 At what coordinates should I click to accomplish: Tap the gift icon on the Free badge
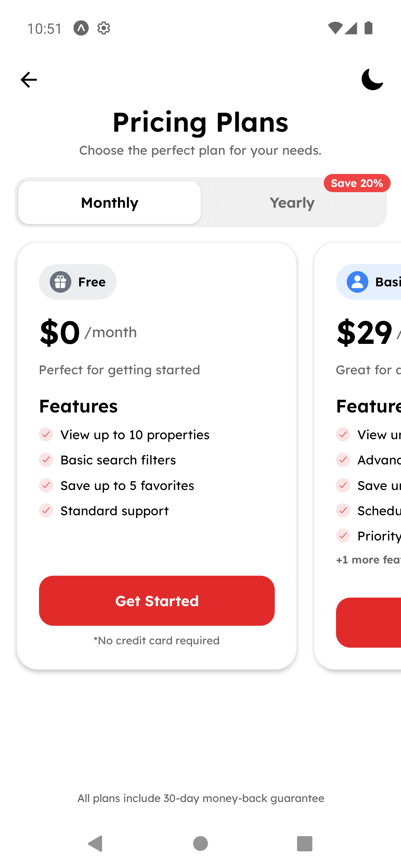(60, 282)
